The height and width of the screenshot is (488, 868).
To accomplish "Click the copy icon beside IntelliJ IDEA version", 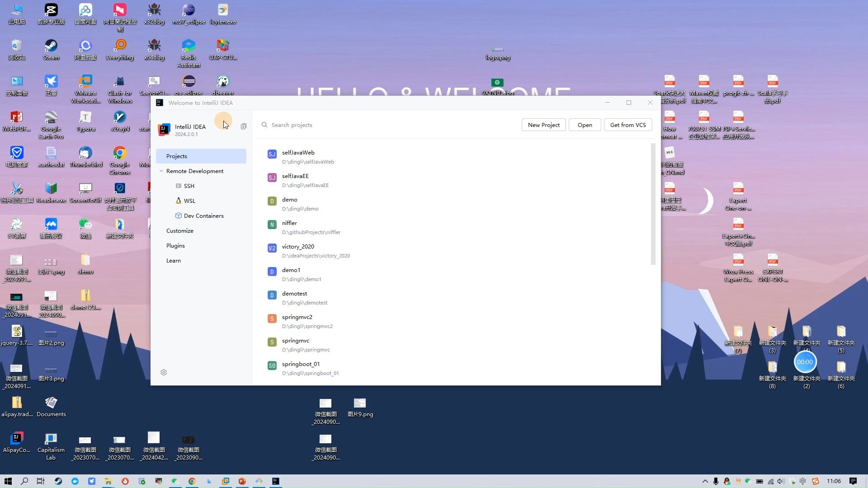I will 244,127.
